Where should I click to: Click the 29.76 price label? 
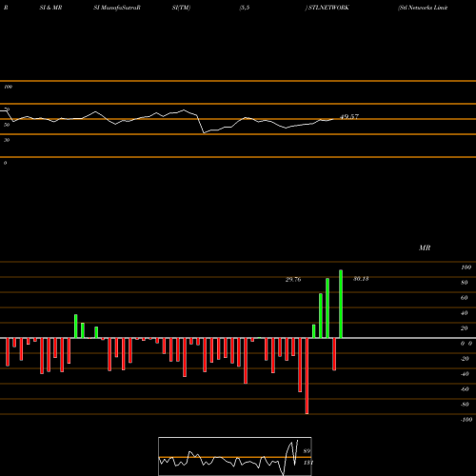tap(293, 280)
